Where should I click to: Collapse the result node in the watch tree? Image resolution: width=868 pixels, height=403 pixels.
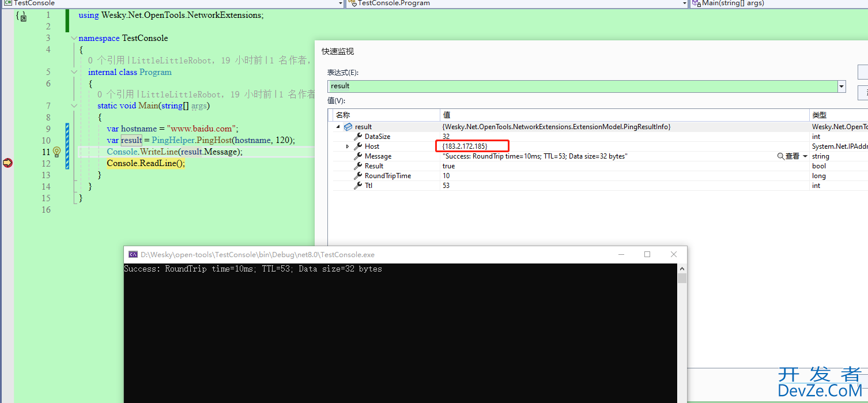click(x=338, y=127)
